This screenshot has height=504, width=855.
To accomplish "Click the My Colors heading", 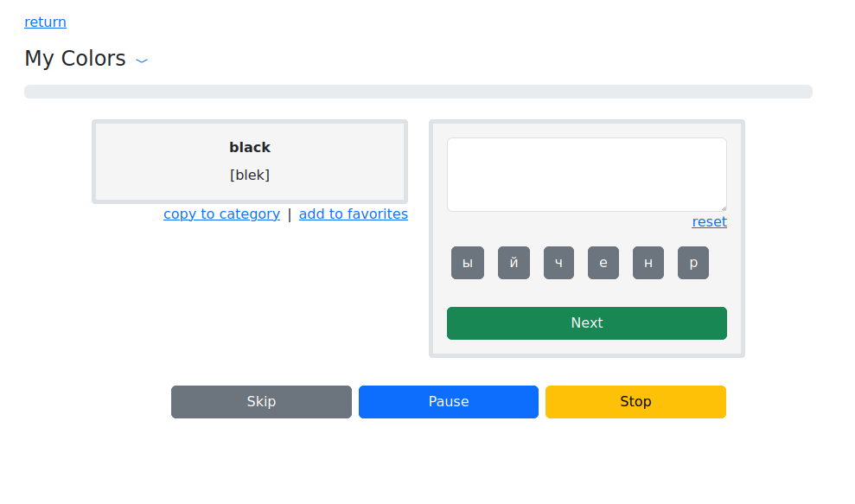I will pyautogui.click(x=75, y=59).
